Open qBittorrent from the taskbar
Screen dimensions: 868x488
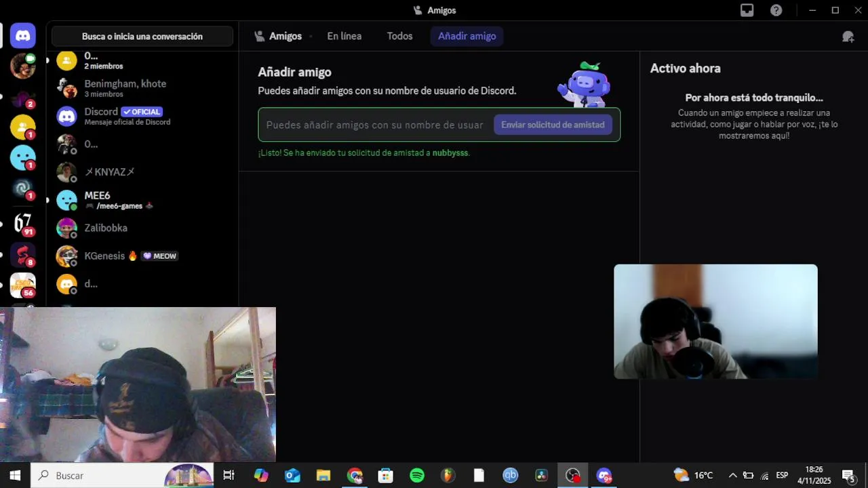(511, 475)
